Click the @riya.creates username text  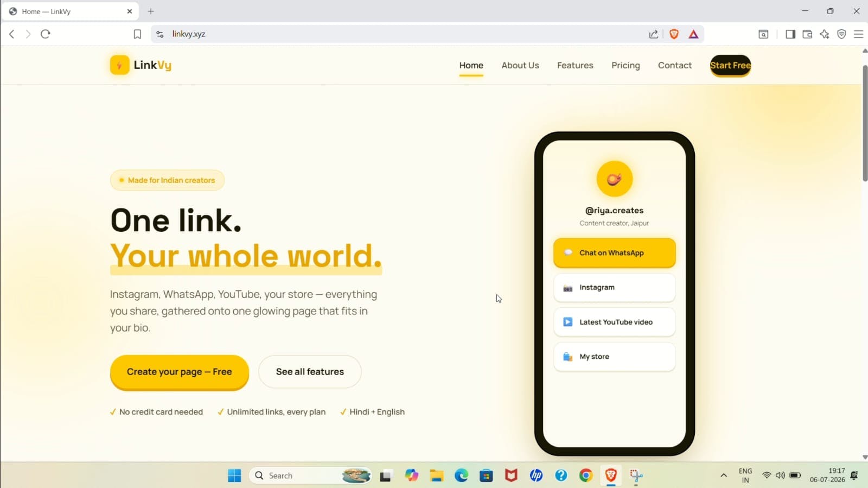[x=614, y=211]
